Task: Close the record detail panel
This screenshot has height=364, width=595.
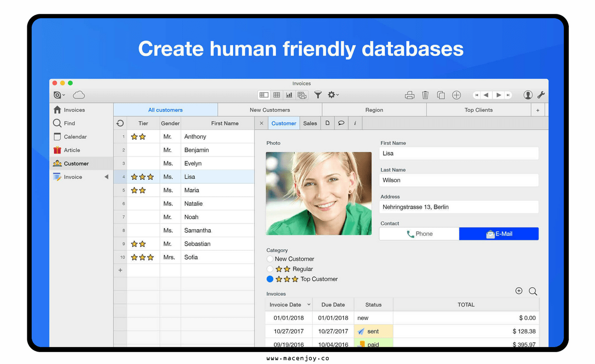Action: point(262,123)
